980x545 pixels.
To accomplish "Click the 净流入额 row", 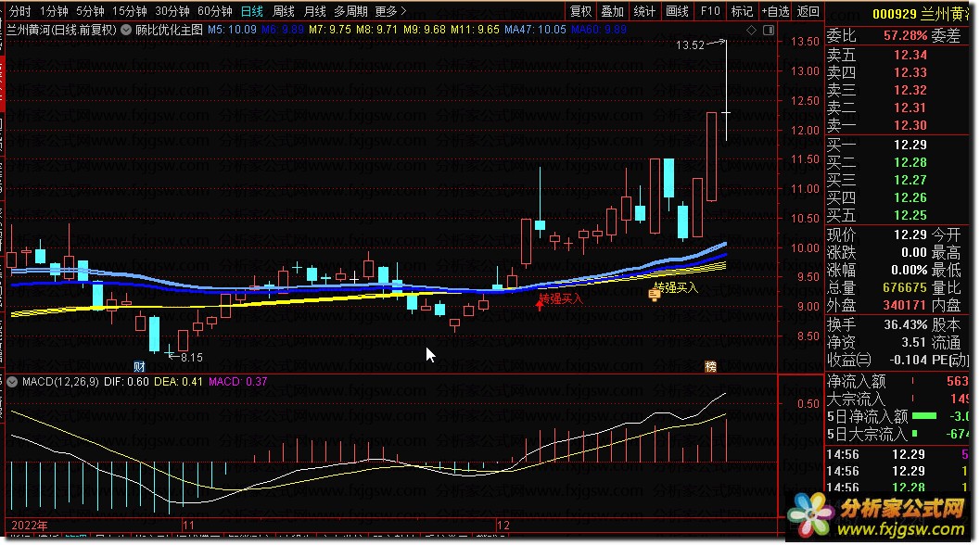I will 897,381.
